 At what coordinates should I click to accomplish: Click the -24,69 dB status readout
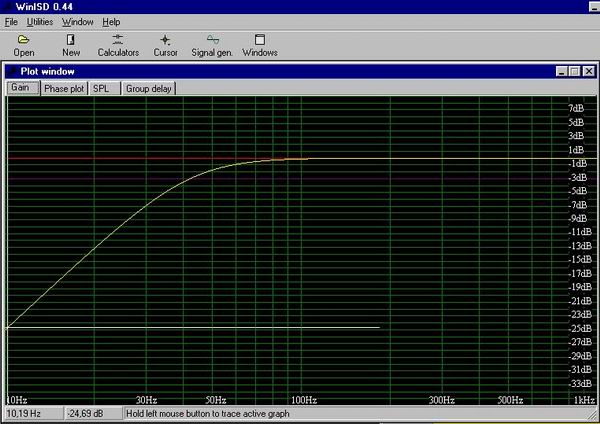pos(93,414)
